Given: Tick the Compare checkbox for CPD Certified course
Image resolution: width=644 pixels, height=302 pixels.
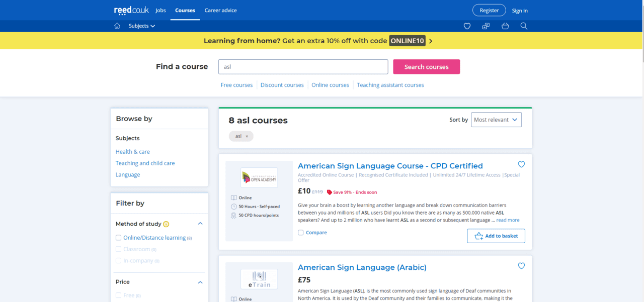Looking at the screenshot, I should point(301,233).
